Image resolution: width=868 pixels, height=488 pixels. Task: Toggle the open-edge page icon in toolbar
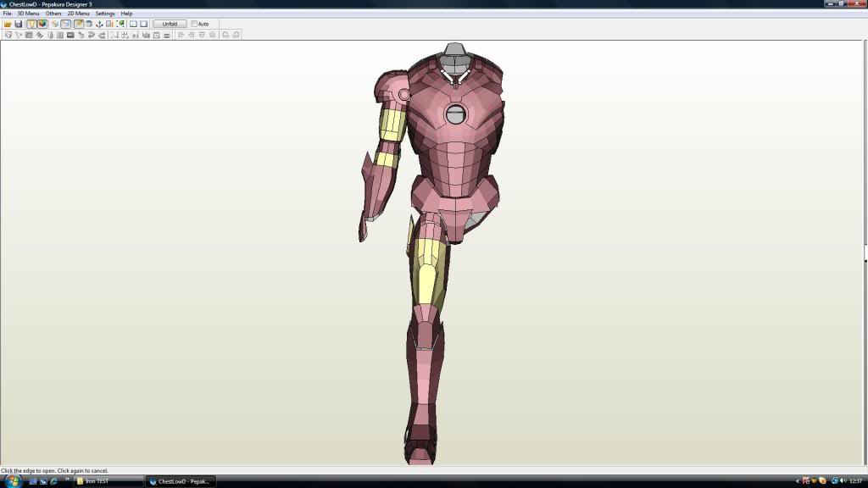[x=66, y=24]
